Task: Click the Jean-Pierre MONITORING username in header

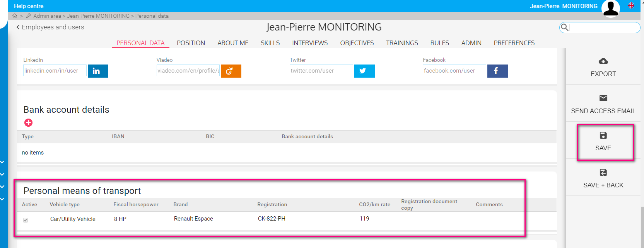Action: (564, 6)
